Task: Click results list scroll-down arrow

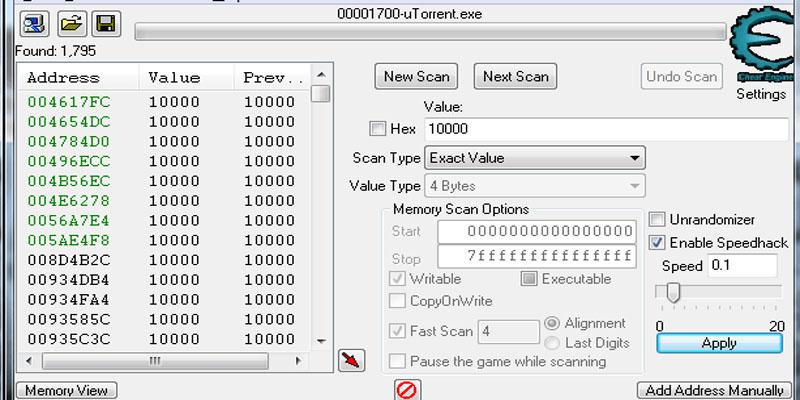Action: [x=321, y=341]
